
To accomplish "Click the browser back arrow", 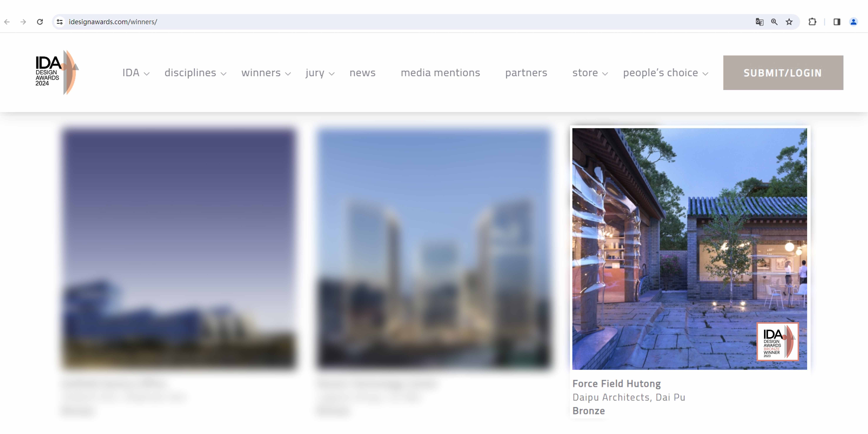I will [x=7, y=22].
